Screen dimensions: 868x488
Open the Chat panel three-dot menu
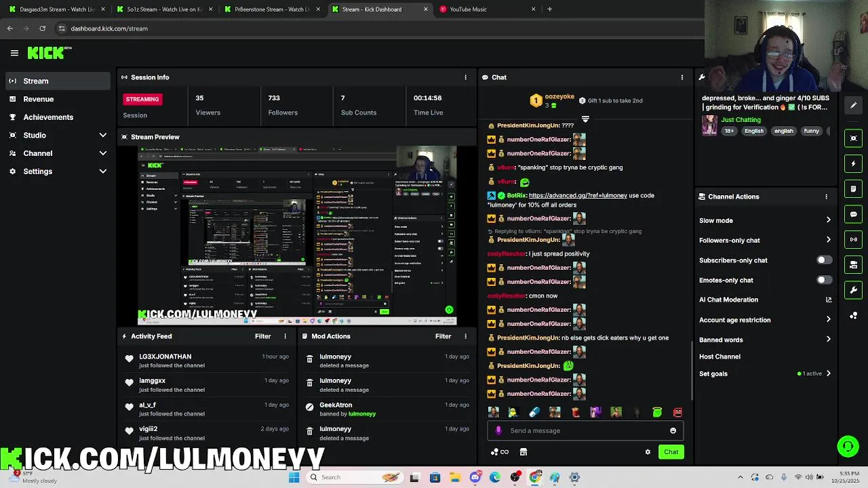(682, 77)
